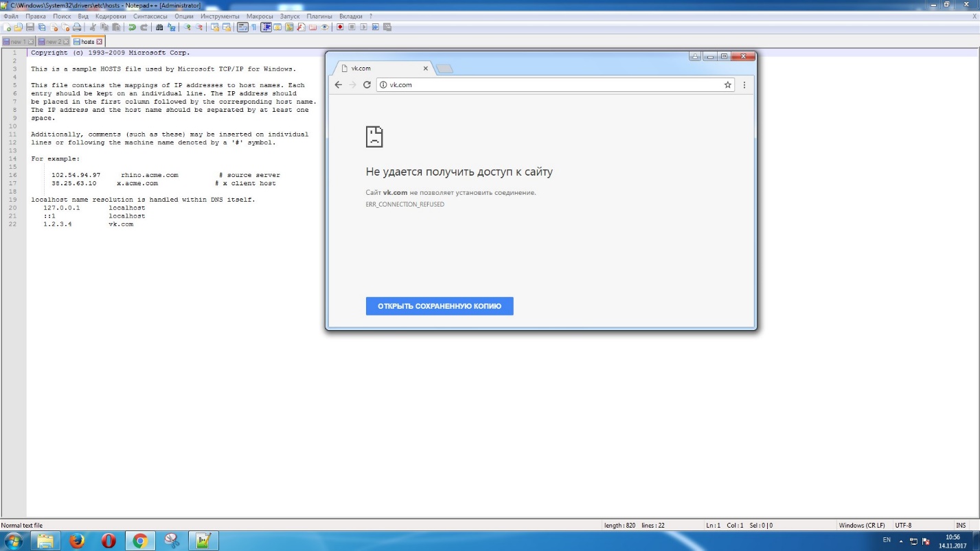Click the Monitoring eye icon

pyautogui.click(x=325, y=27)
